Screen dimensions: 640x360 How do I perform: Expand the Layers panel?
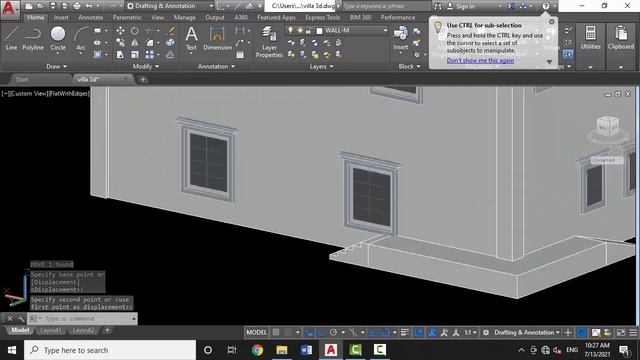click(x=321, y=66)
